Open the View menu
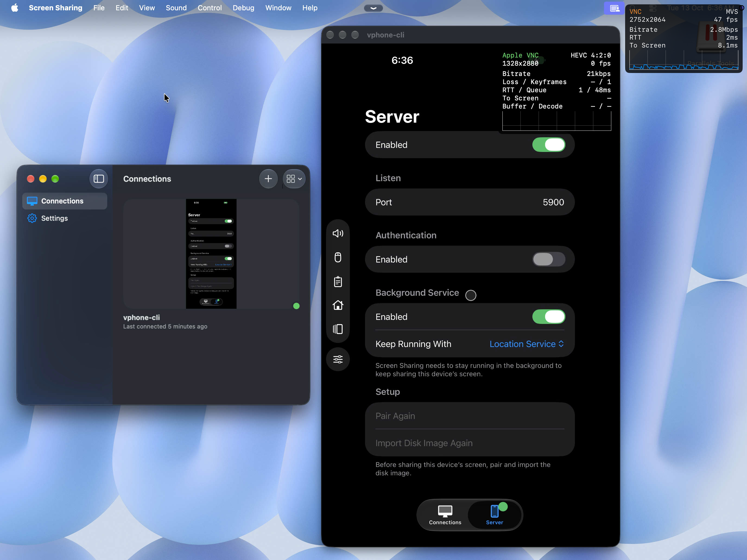Viewport: 747px width, 560px height. 147,8
